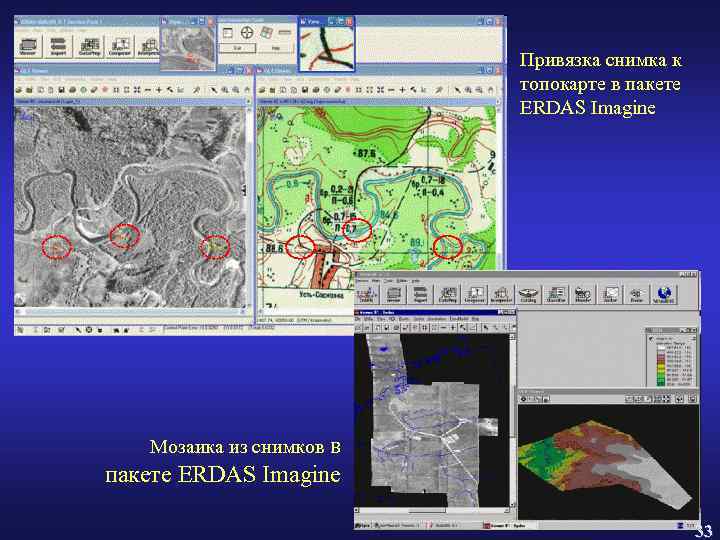Select magnifier zoom-in tool in left photo viewer
This screenshot has height=540, width=720.
pos(225,90)
